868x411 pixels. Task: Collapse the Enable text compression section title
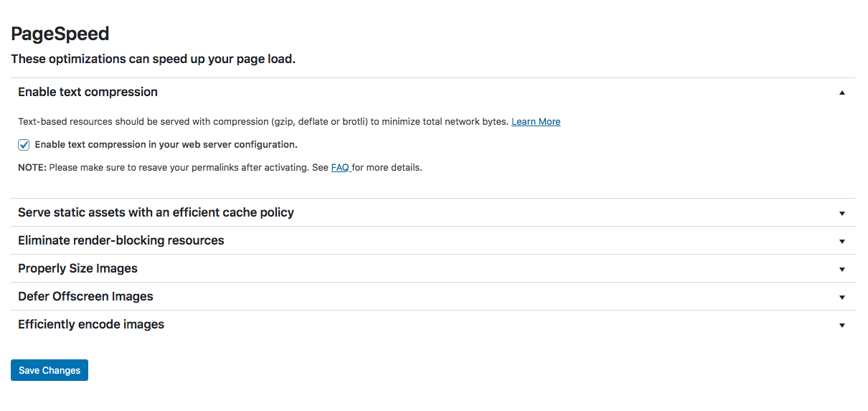[x=88, y=92]
